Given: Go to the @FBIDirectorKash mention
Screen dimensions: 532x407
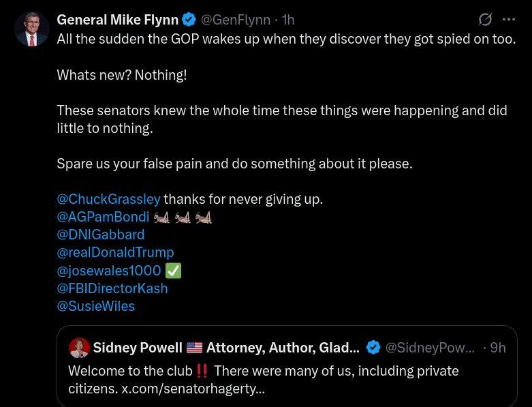Looking at the screenshot, I should click(112, 288).
